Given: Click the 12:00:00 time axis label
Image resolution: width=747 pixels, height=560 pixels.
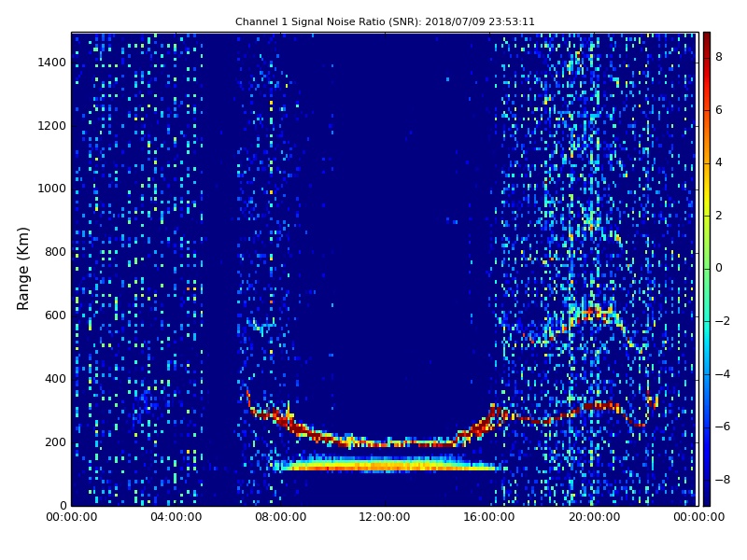Looking at the screenshot, I should [x=385, y=517].
